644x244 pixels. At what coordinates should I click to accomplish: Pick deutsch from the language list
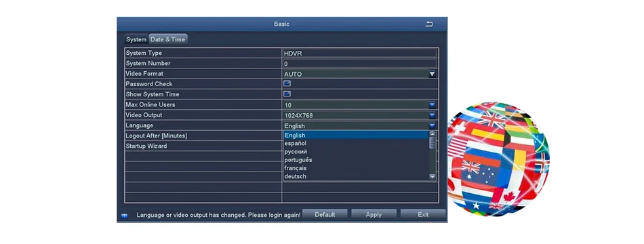pyautogui.click(x=356, y=176)
